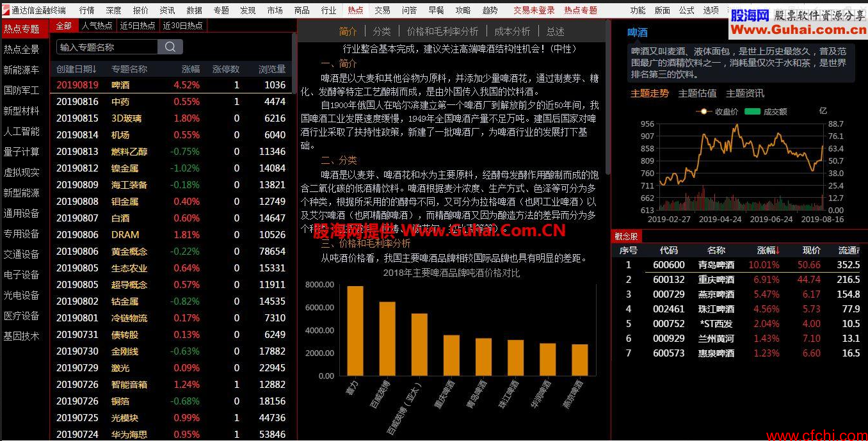Select the DRAM topic row

point(171,234)
